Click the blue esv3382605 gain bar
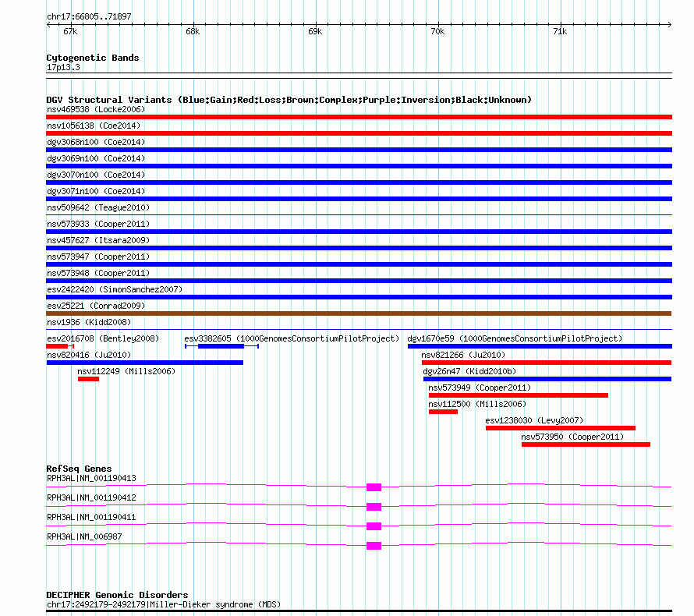The width and height of the screenshot is (694, 616). 221,346
